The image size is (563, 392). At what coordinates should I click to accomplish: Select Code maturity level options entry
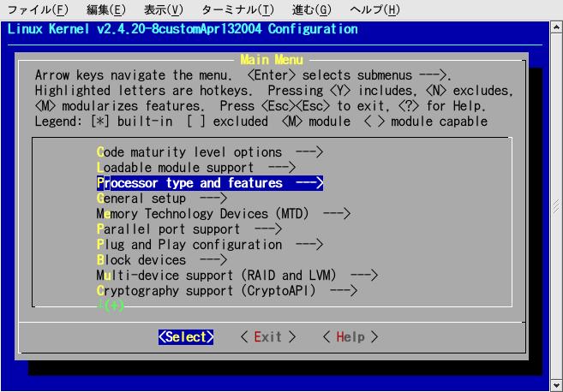(x=210, y=152)
